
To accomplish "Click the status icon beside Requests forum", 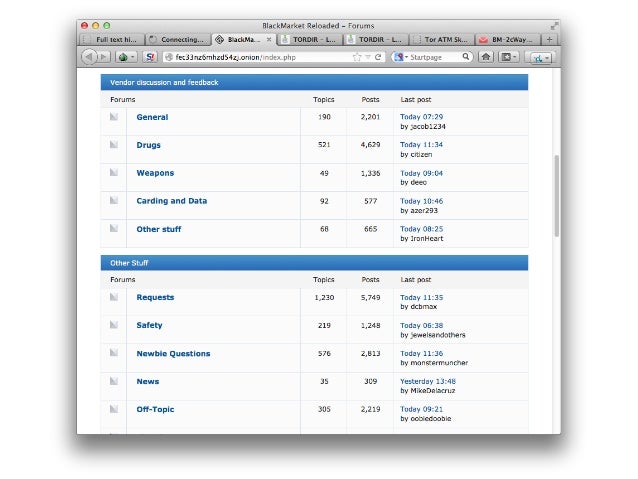I will point(114,297).
